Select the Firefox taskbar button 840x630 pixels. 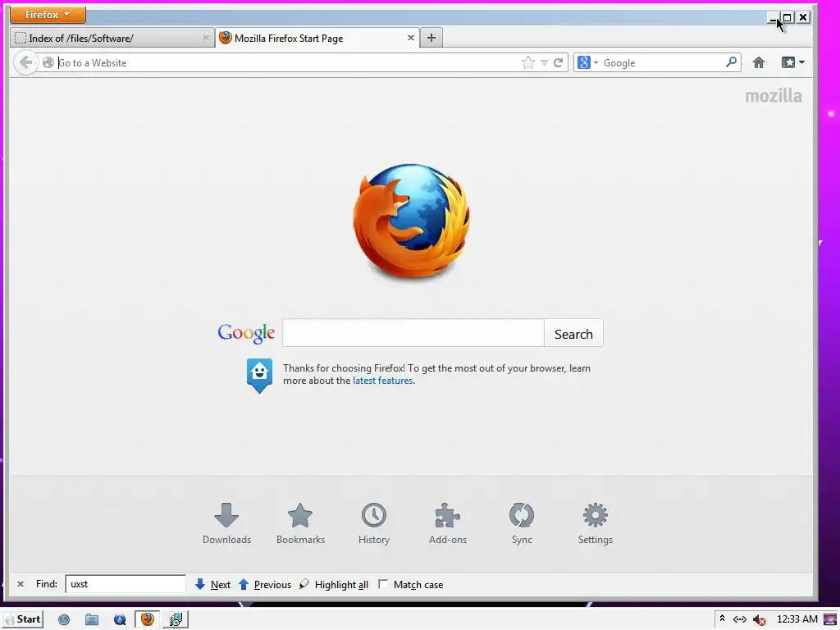point(147,619)
